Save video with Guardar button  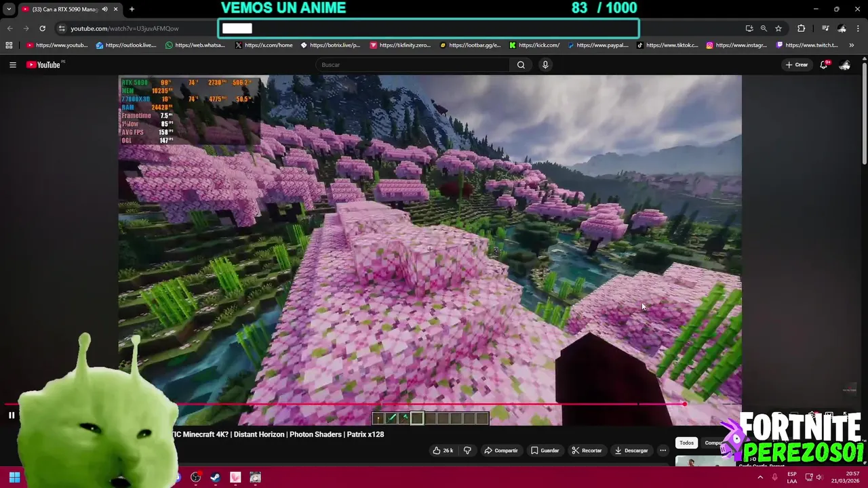[545, 450]
